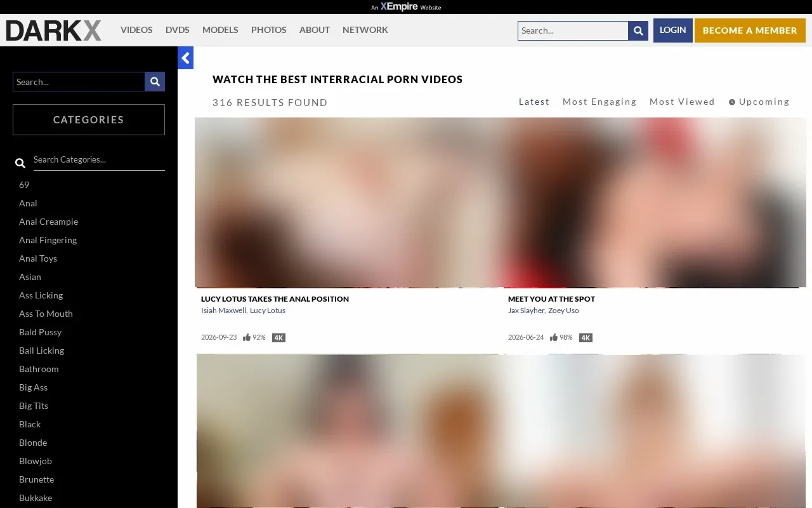The height and width of the screenshot is (508, 812).
Task: Click the 92% thumbs-up rating icon
Action: 247,337
